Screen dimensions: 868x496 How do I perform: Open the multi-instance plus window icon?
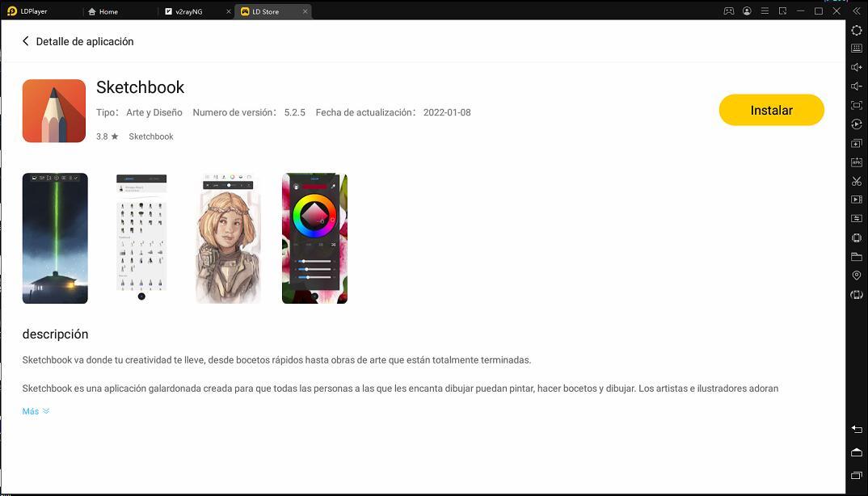(x=857, y=143)
